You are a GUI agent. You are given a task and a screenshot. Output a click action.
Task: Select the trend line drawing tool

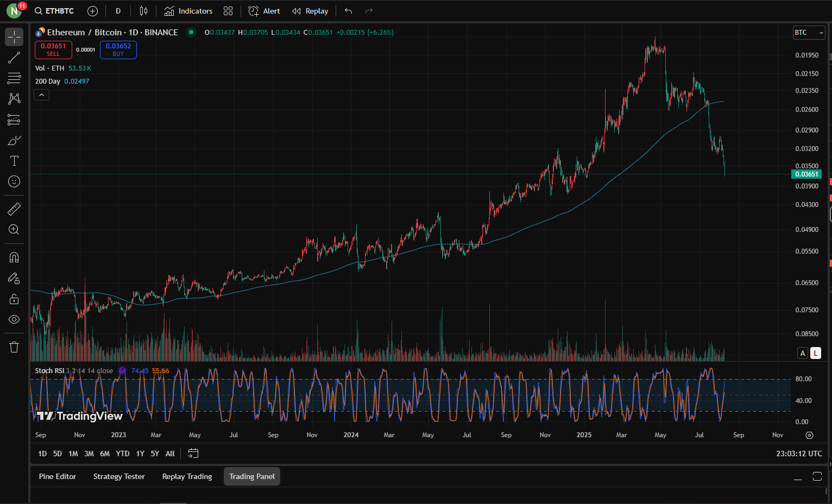click(14, 58)
